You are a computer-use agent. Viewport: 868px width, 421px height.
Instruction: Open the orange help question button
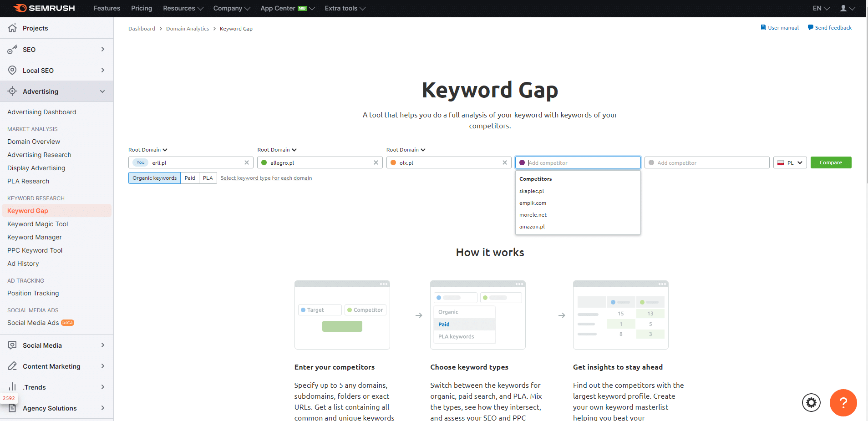pos(843,403)
